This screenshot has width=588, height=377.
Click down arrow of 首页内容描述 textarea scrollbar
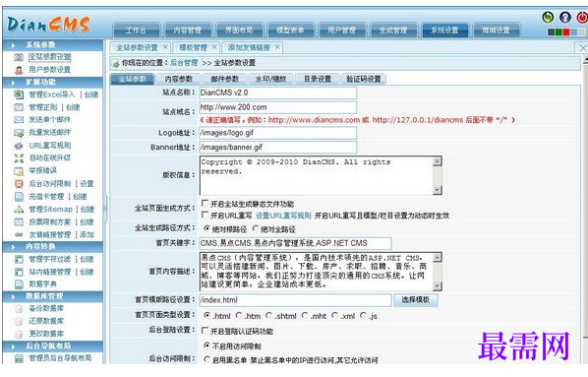(x=437, y=286)
